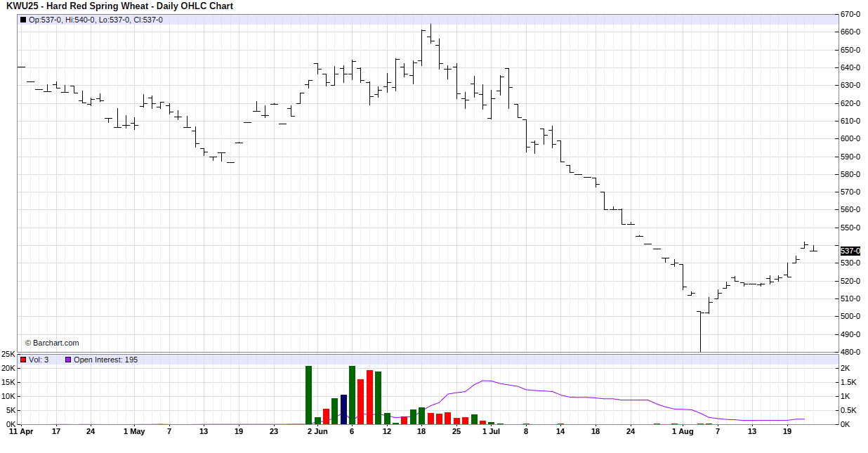The height and width of the screenshot is (453, 868).
Task: Click the '19' date label after 1 Aug
Action: [787, 432]
